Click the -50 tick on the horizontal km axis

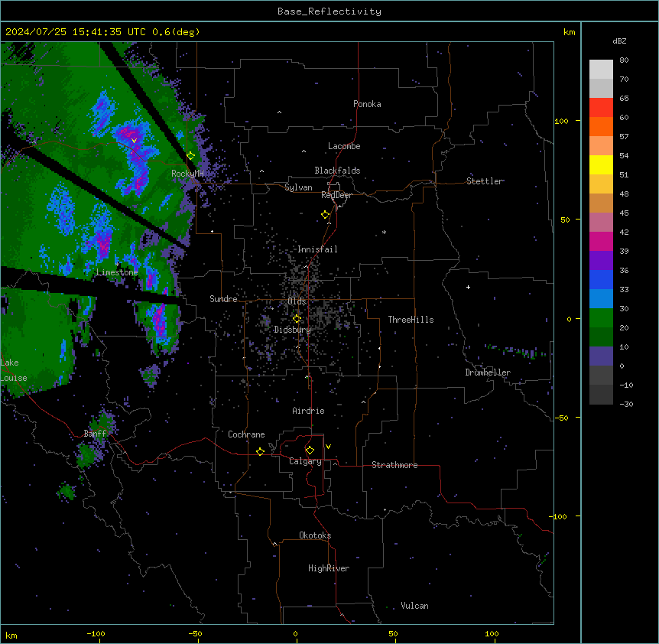195,633
